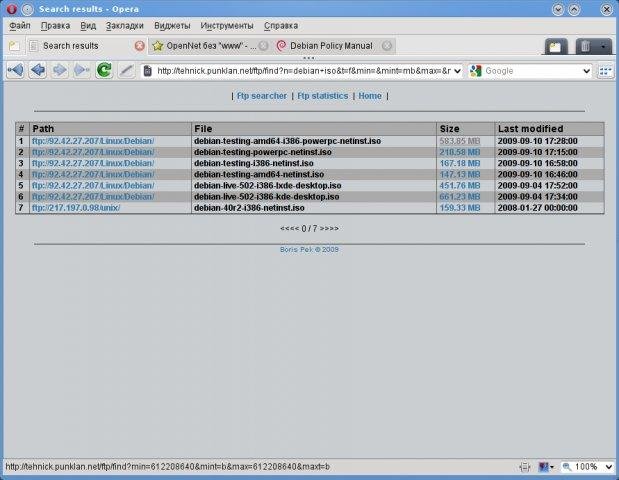Screen dimensions: 619x480
Task: Click the <<<< previous page control
Action: [x=289, y=229]
